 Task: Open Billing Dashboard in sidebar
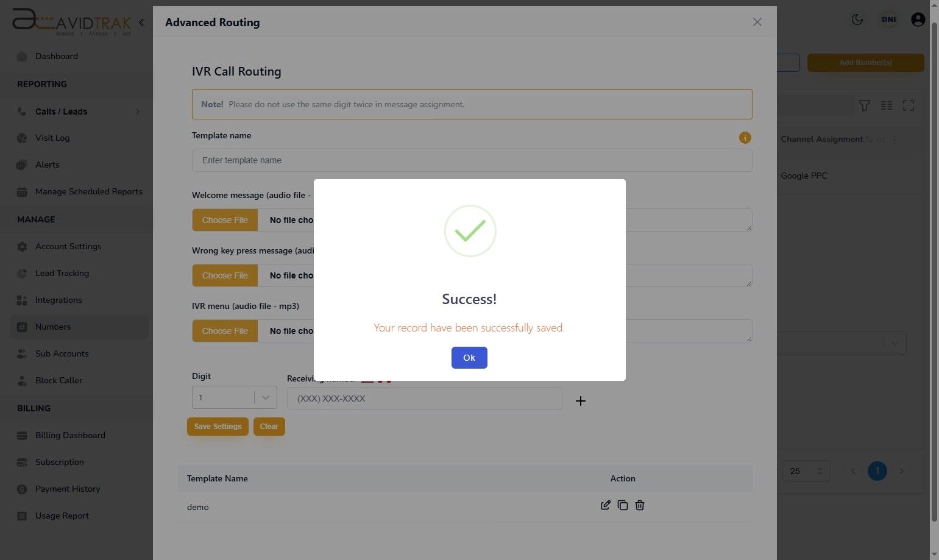[x=70, y=435]
